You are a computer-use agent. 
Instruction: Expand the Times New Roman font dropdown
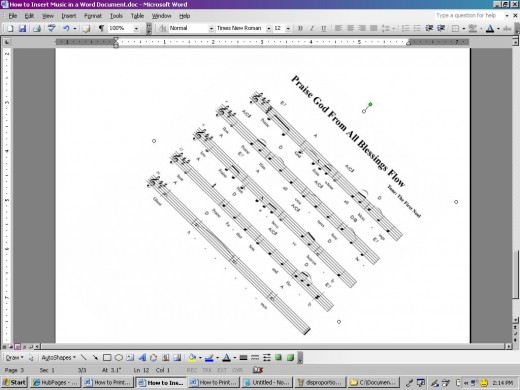pos(268,28)
